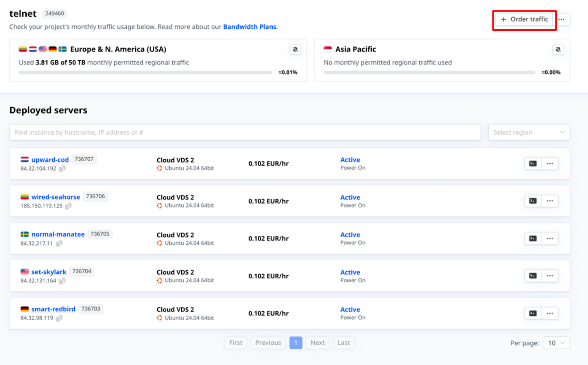The width and height of the screenshot is (588, 365).
Task: Open the Bandwidth Plans link
Action: tap(250, 27)
